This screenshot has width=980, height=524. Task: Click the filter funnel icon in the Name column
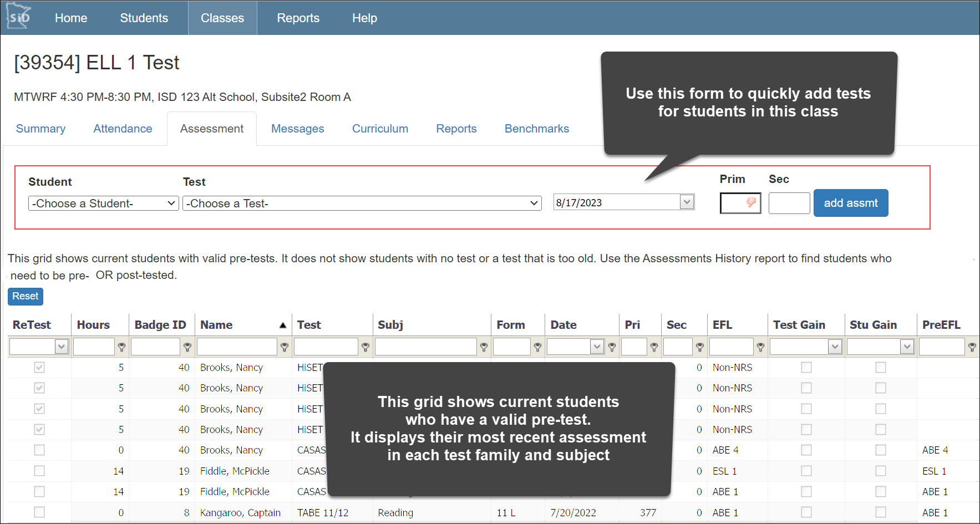click(x=285, y=347)
